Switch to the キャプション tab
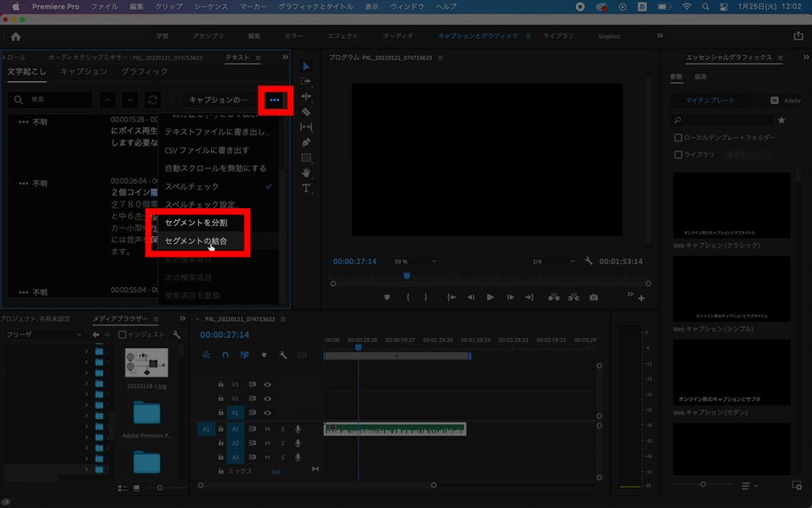 pyautogui.click(x=84, y=72)
